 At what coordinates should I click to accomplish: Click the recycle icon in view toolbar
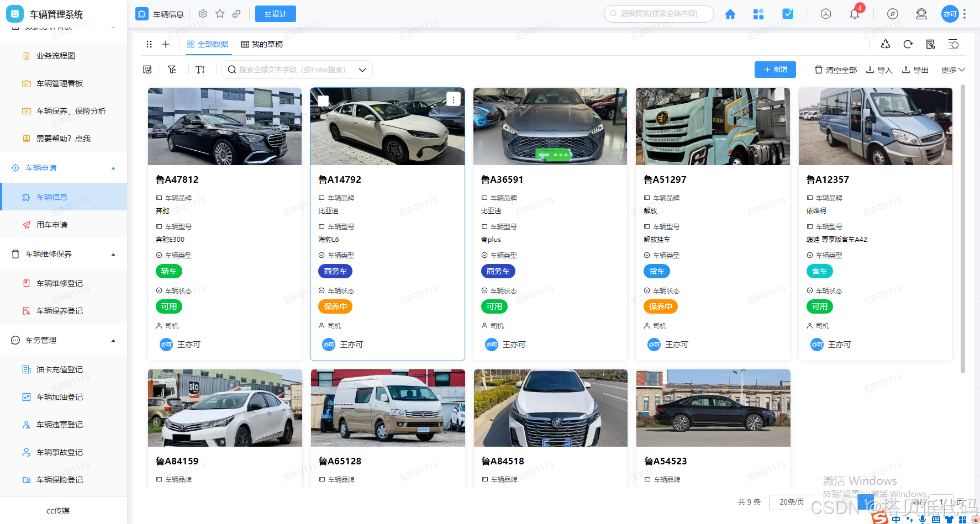pos(886,44)
